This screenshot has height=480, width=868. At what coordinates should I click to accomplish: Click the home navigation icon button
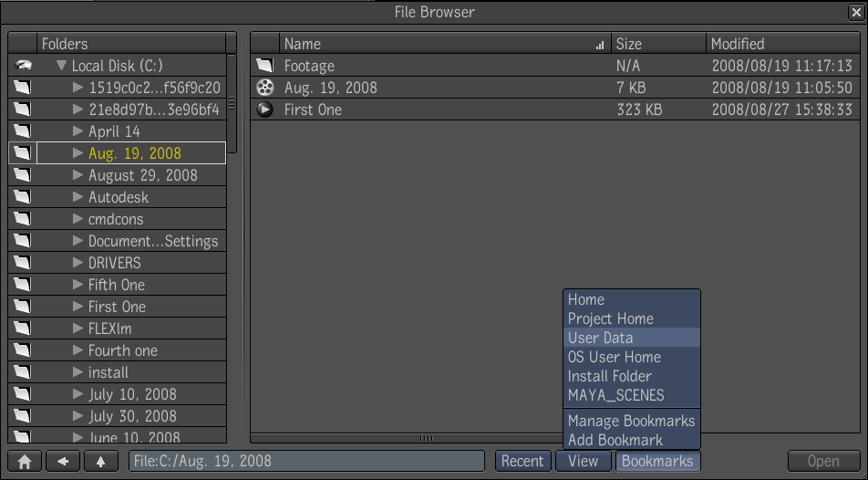click(x=25, y=461)
